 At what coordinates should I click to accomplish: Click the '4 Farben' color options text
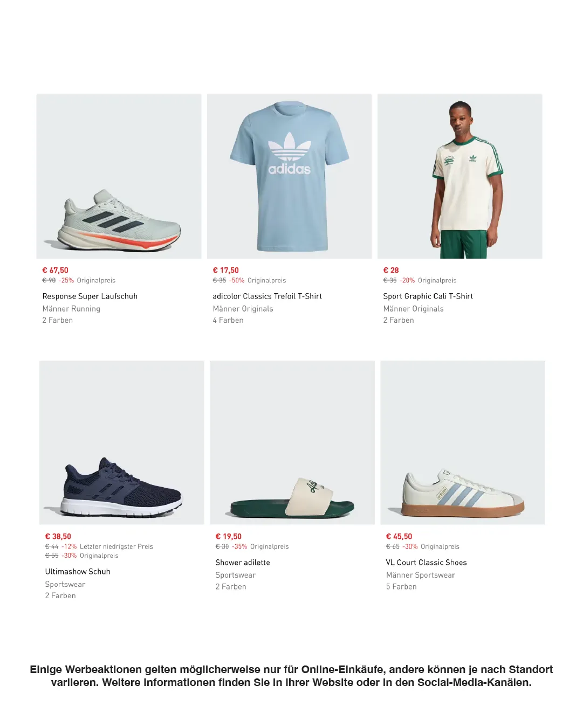(x=228, y=320)
